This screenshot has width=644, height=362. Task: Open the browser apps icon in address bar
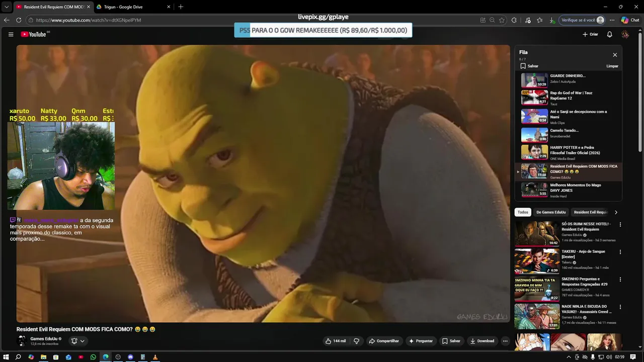point(483,20)
